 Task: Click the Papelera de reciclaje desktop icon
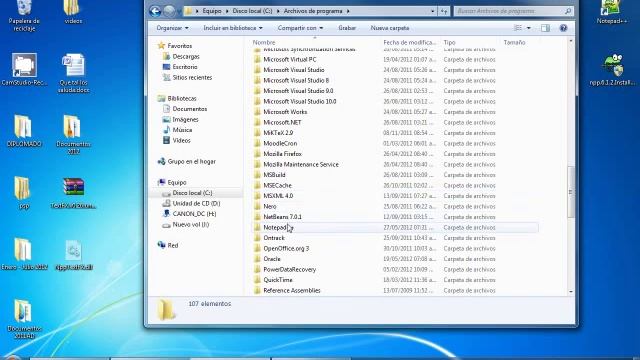click(24, 16)
